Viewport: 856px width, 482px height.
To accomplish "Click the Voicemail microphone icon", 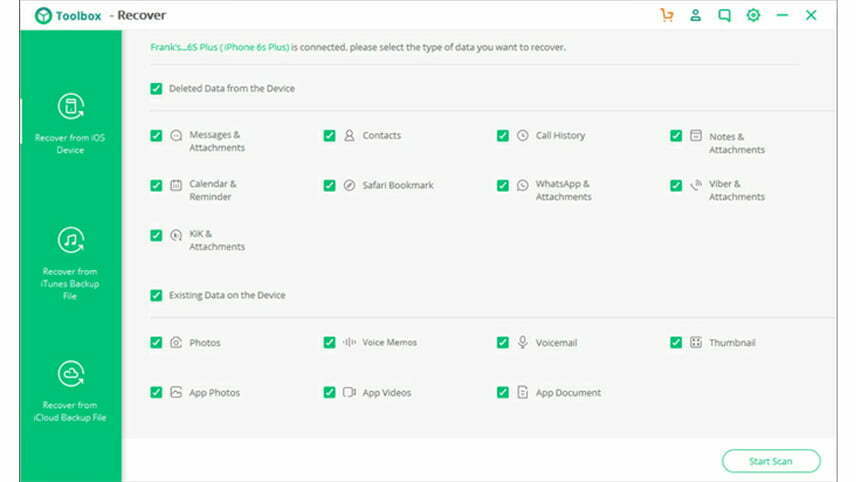I will (522, 342).
